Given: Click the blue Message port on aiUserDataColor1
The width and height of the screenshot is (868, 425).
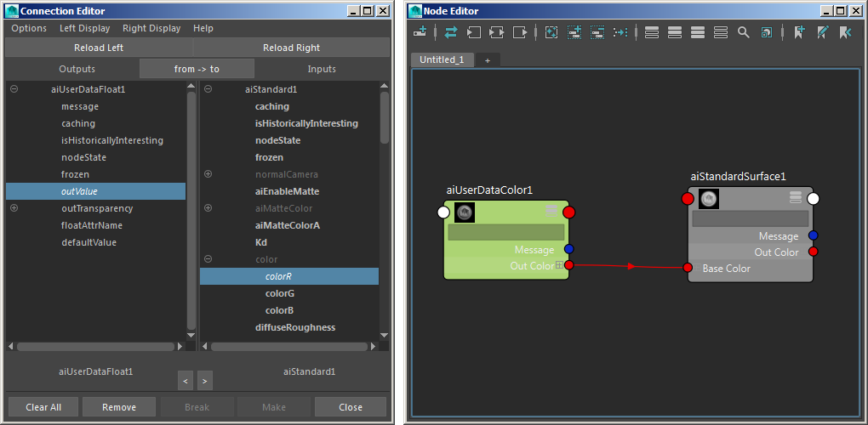Looking at the screenshot, I should coord(569,249).
